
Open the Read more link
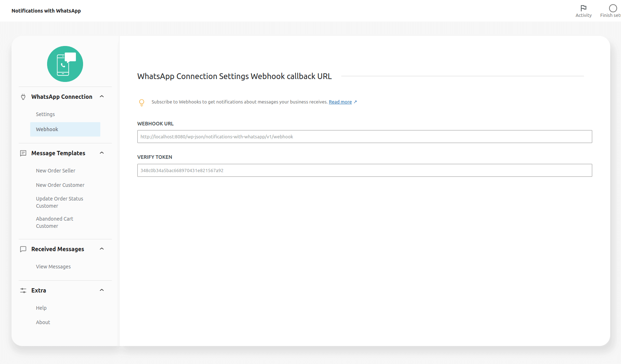340,102
